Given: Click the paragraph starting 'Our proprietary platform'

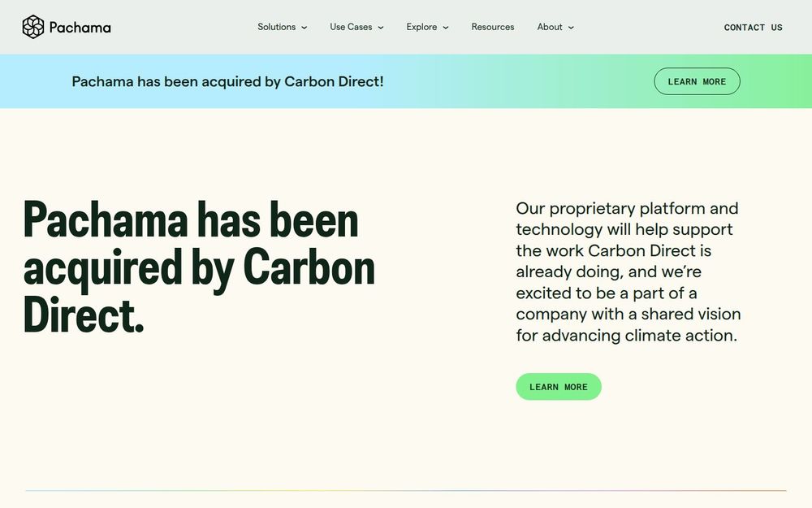Looking at the screenshot, I should coord(628,271).
